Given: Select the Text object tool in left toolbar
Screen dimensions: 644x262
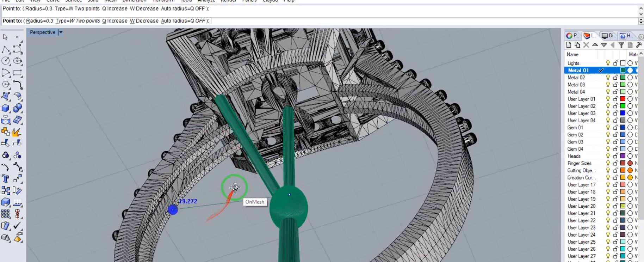Looking at the screenshot, I should (x=5, y=178).
